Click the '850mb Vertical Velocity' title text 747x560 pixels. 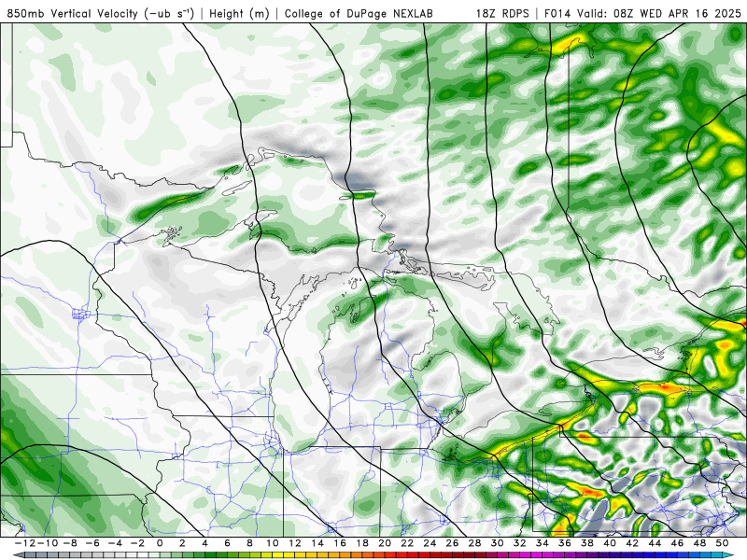73,13
